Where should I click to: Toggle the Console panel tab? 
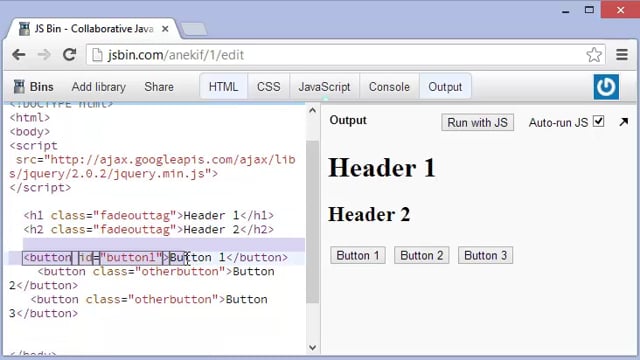[389, 87]
